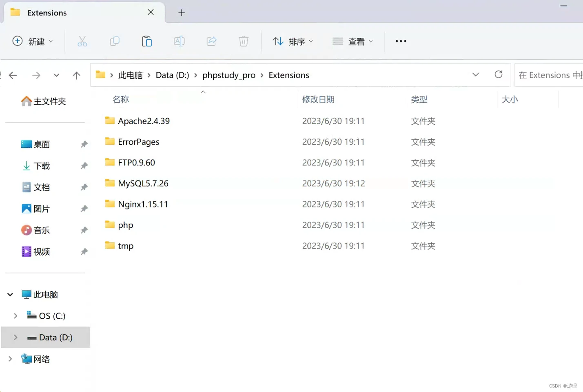Click phpstudy_pro in the address breadcrumb
583x392 pixels.
pos(229,75)
